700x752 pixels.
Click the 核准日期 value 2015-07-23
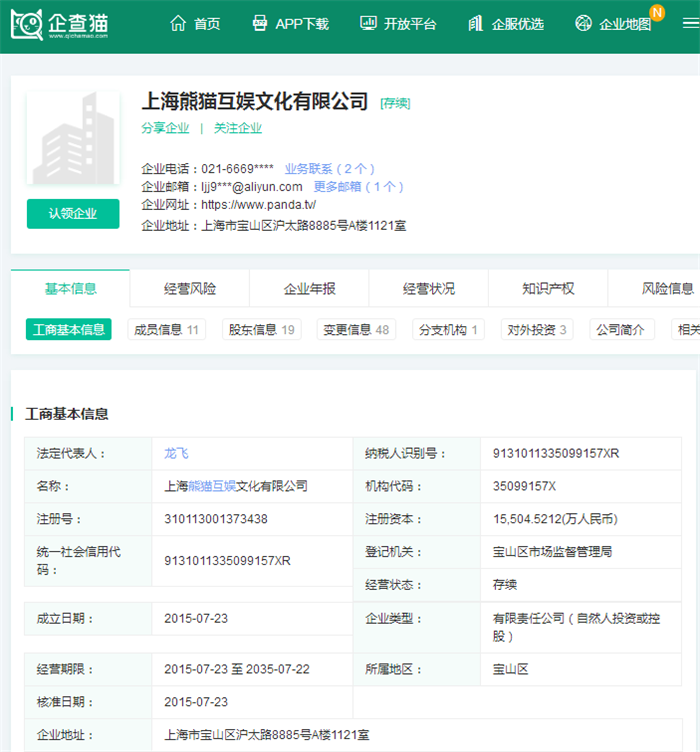tap(196, 702)
